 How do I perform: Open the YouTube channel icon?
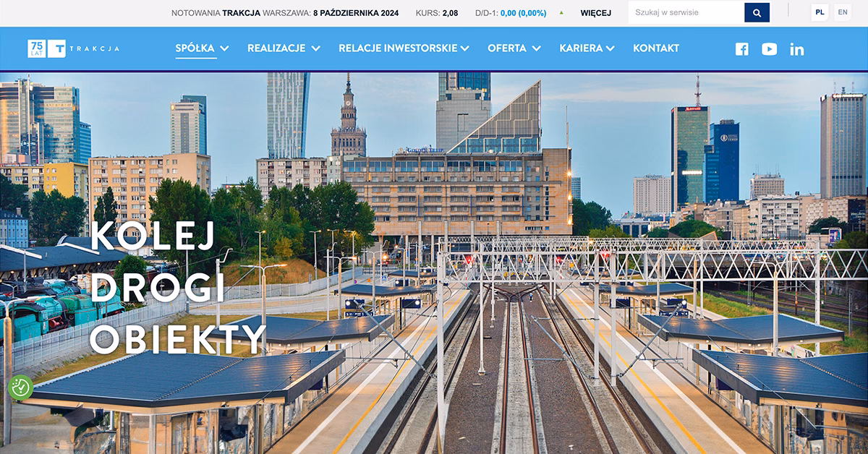pyautogui.click(x=769, y=49)
